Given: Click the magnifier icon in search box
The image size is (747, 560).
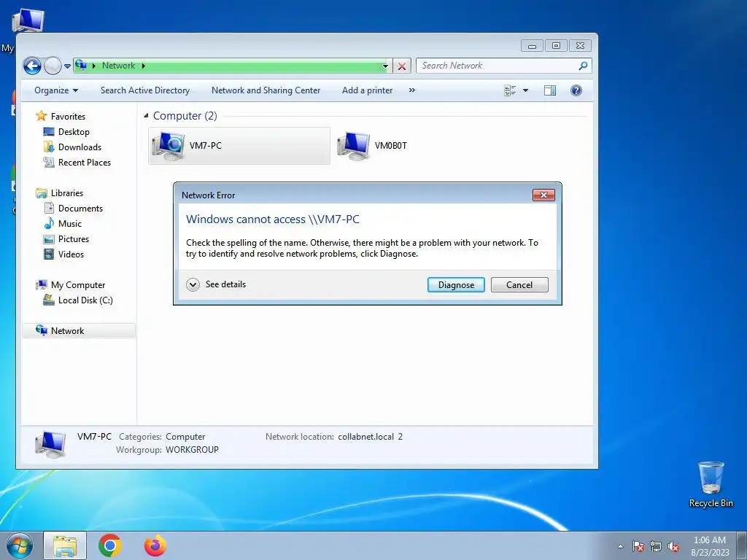Looking at the screenshot, I should 583,66.
